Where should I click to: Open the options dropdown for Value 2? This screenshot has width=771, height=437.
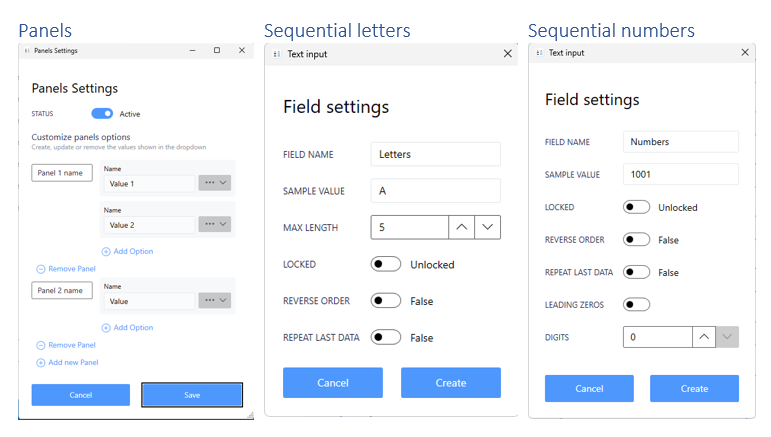[215, 225]
